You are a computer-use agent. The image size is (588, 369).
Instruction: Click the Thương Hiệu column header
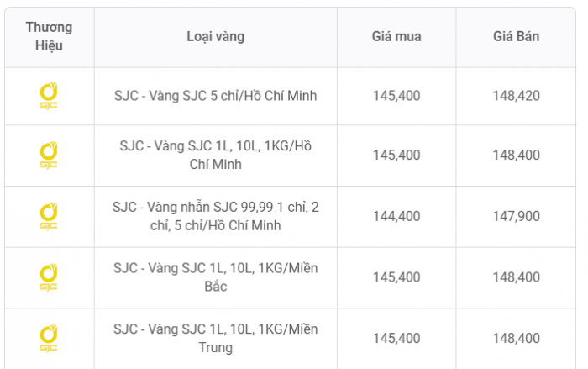[49, 36]
